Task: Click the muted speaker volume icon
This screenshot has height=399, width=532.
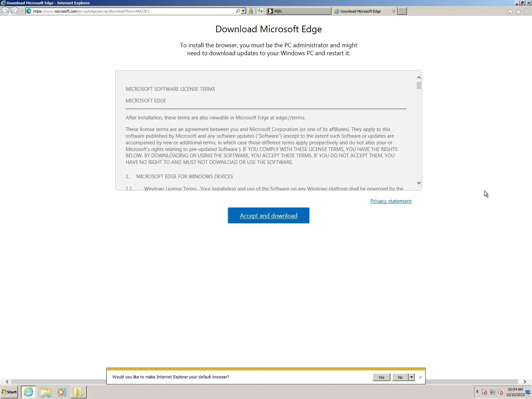Action: (500, 392)
